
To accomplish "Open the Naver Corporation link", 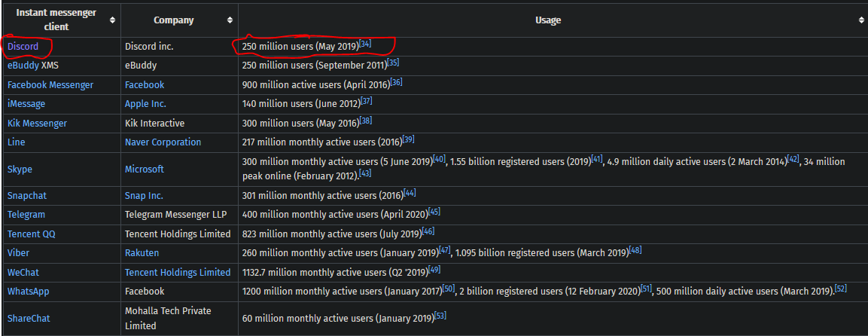I will 163,142.
